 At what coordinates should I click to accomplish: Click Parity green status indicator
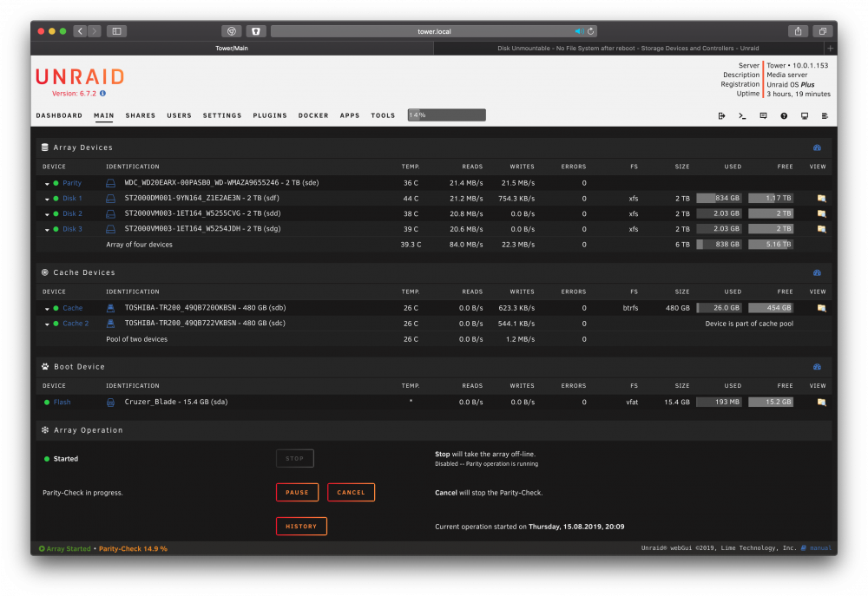tap(56, 183)
